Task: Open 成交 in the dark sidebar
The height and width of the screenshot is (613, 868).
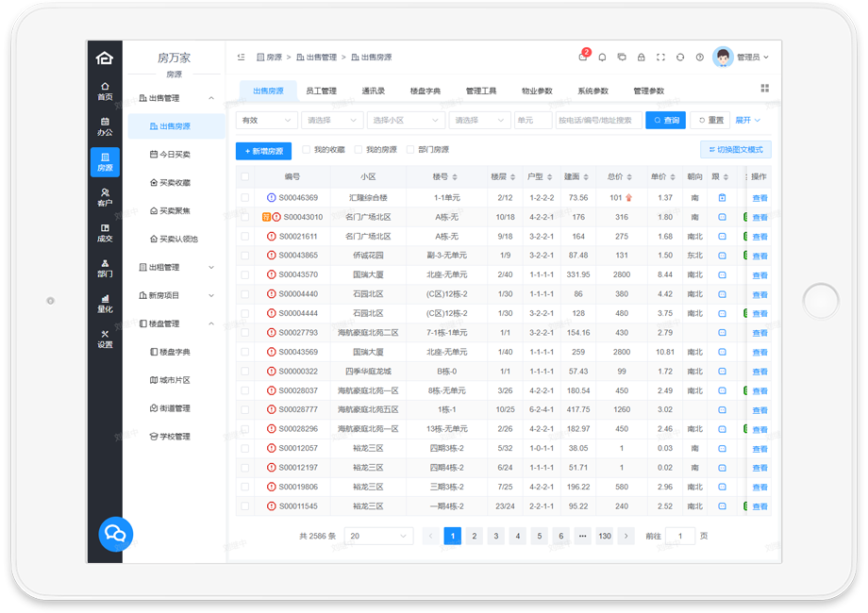Action: point(105,233)
